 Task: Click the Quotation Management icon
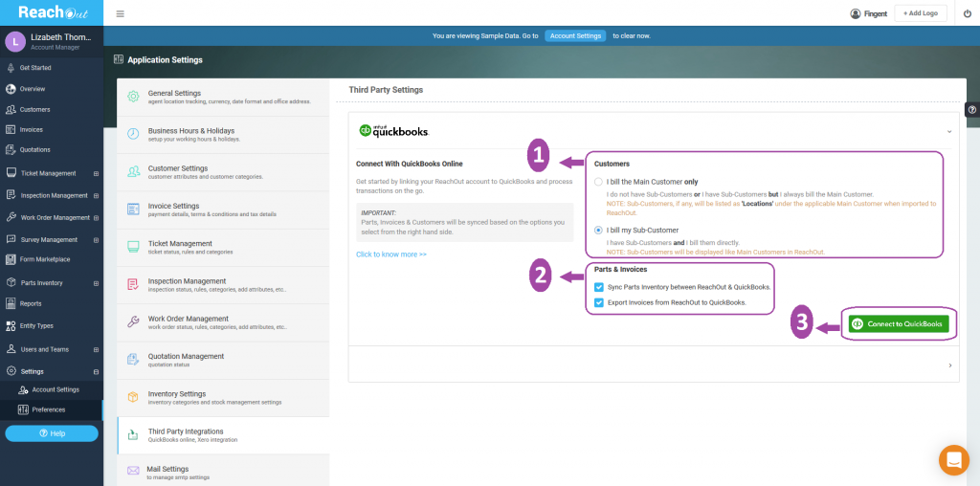click(x=133, y=359)
